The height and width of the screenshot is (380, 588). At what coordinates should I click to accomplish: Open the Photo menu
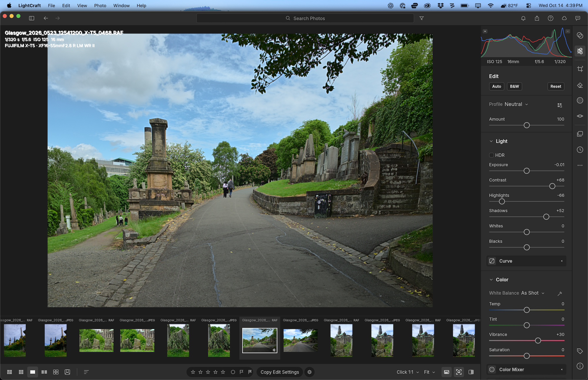100,6
